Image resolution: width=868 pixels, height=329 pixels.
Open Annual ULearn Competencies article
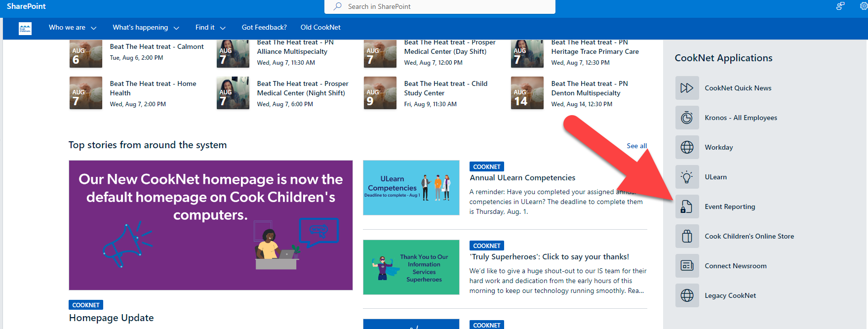click(x=522, y=178)
